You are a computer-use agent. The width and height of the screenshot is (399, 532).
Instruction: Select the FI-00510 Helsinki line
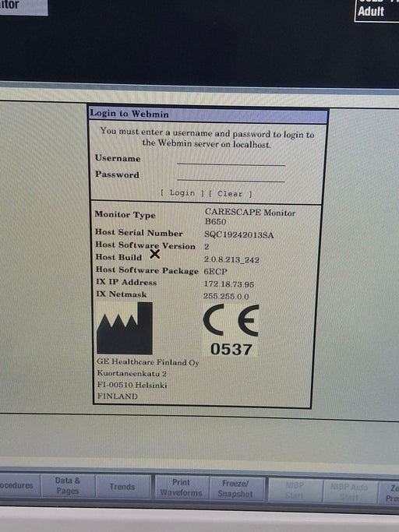tap(132, 385)
